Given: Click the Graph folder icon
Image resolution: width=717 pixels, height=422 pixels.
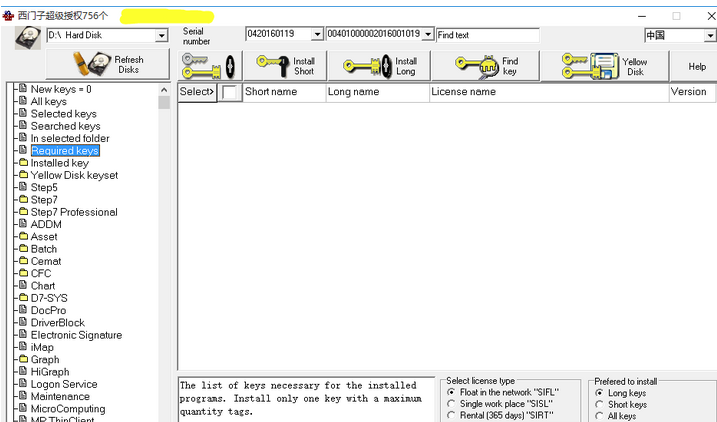Looking at the screenshot, I should (23, 359).
